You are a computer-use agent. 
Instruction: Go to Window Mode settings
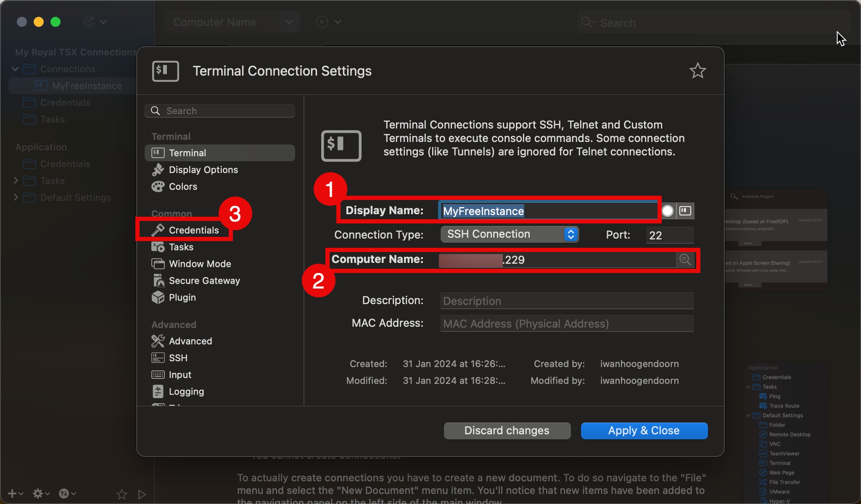(x=200, y=264)
